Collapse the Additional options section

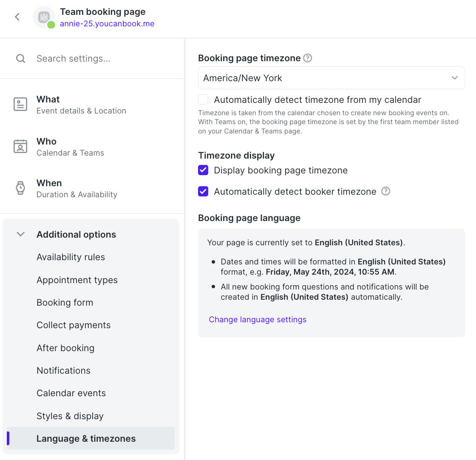coord(21,234)
